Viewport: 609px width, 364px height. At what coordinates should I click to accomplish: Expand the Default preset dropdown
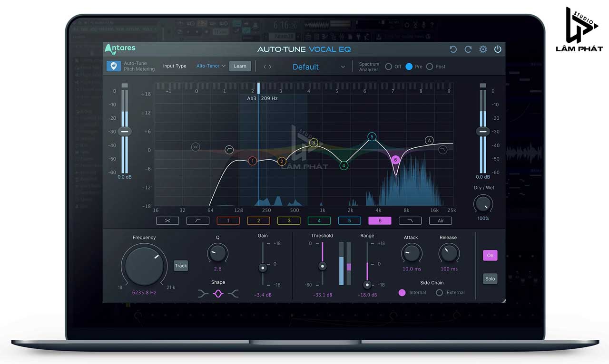[343, 67]
